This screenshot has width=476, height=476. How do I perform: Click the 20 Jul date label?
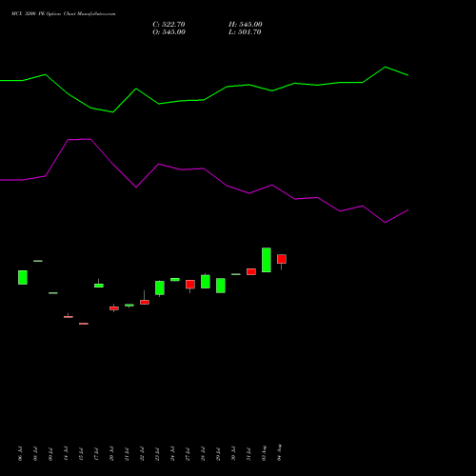tap(111, 453)
